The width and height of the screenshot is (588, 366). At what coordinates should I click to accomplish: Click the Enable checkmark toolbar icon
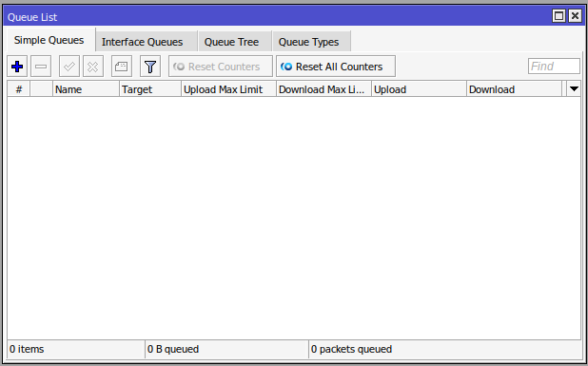[x=69, y=67]
